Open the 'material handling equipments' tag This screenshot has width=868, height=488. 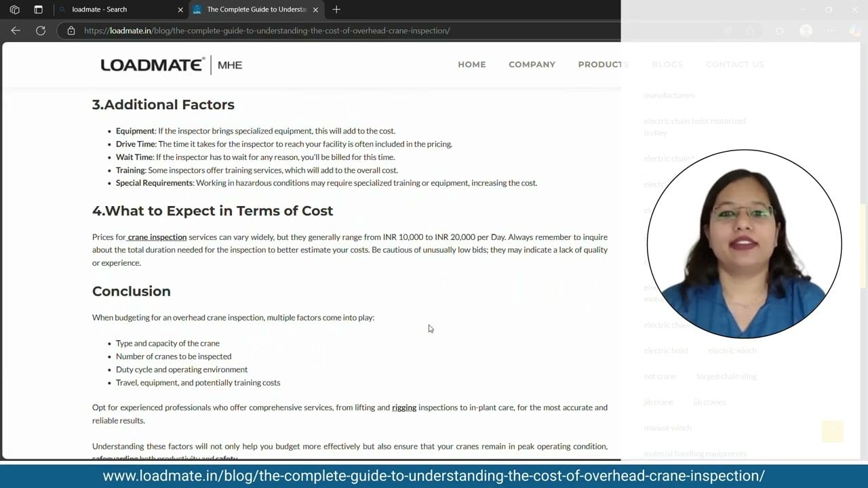(695, 453)
